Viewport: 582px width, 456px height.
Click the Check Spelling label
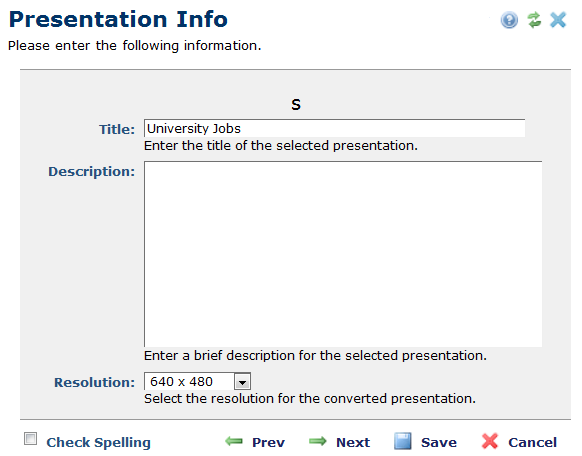coord(98,442)
